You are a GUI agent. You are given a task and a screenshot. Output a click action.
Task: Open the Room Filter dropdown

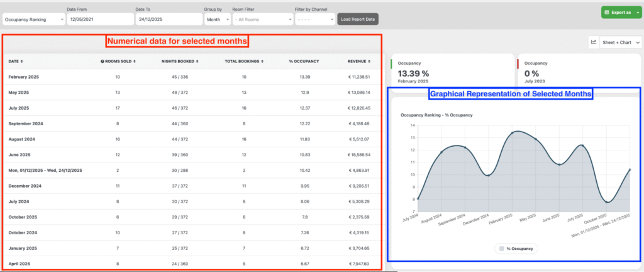[262, 20]
